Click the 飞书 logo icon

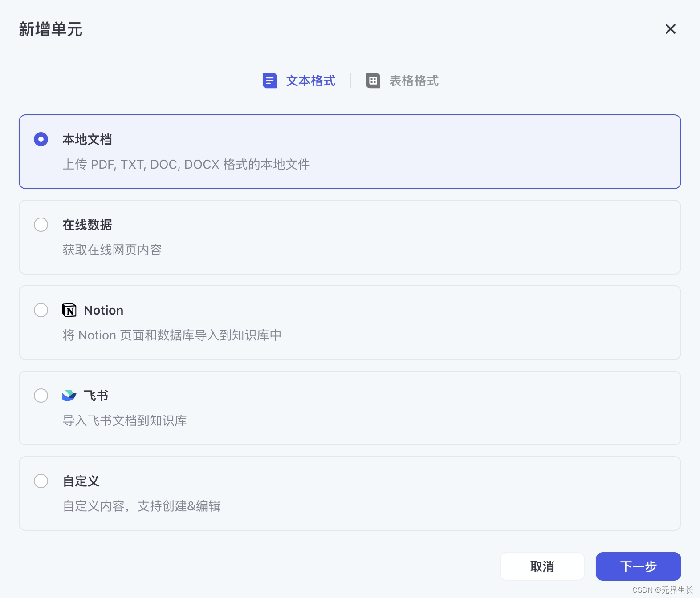[x=69, y=396]
